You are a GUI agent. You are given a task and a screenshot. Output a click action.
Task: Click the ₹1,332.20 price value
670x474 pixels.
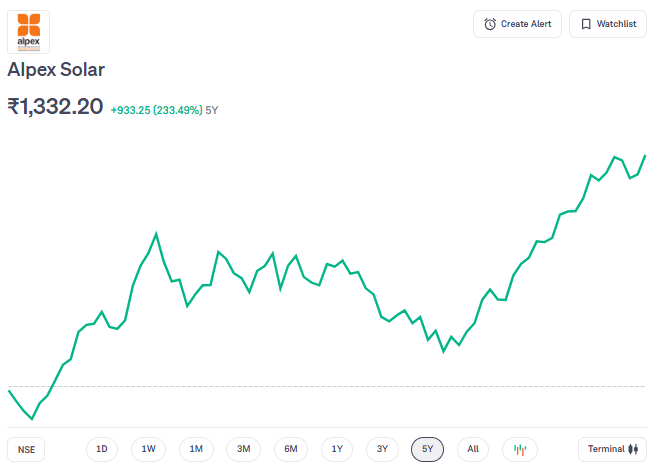55,106
